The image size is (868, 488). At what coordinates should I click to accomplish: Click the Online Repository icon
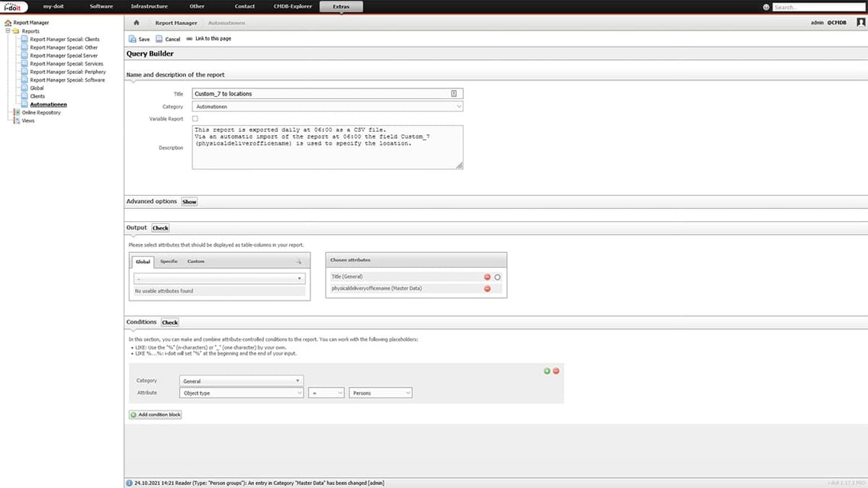point(17,112)
